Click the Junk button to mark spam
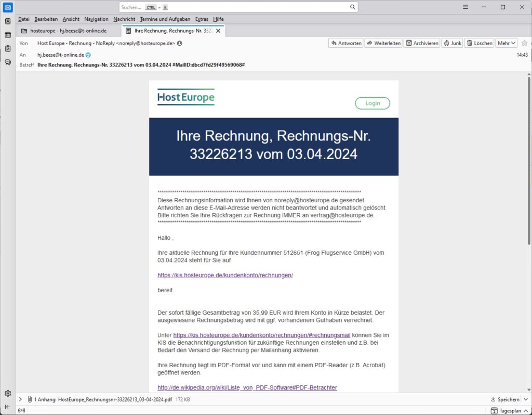 (x=452, y=43)
